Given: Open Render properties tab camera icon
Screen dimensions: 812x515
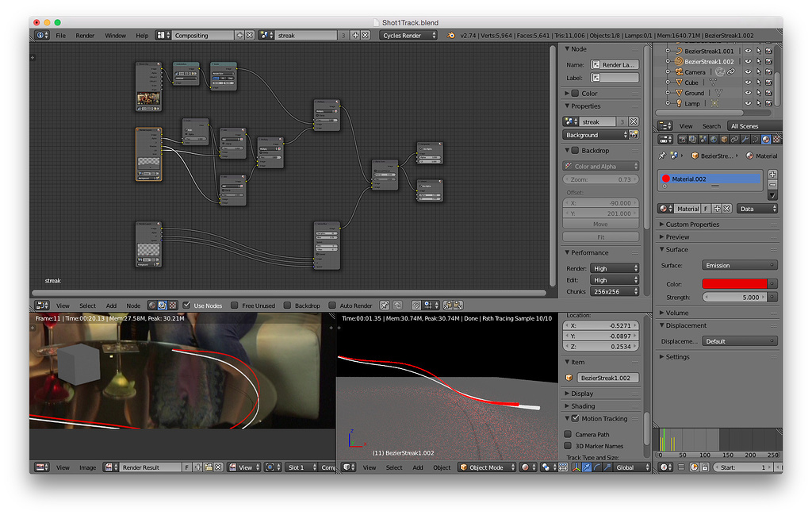Looking at the screenshot, I should (x=683, y=140).
